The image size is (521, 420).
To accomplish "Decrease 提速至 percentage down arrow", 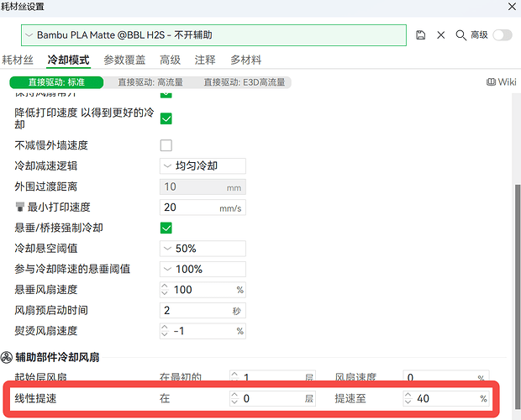I will click(x=408, y=402).
